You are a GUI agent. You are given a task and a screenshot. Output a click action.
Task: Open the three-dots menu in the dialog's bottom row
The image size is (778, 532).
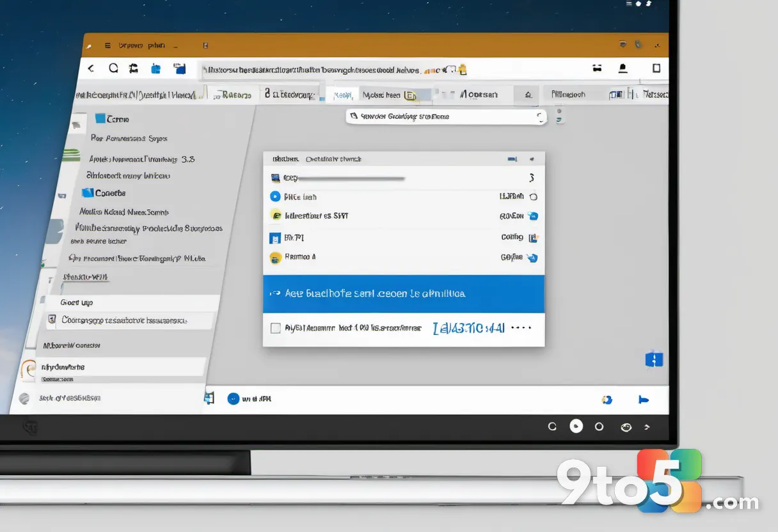(x=522, y=327)
